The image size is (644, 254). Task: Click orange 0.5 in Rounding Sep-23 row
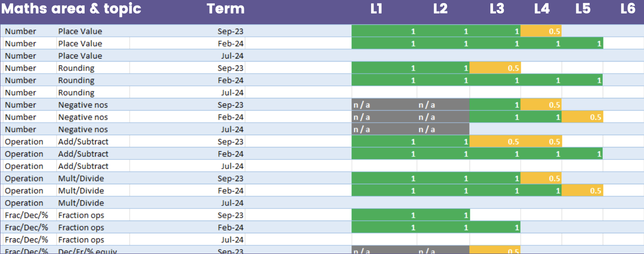[x=495, y=68]
